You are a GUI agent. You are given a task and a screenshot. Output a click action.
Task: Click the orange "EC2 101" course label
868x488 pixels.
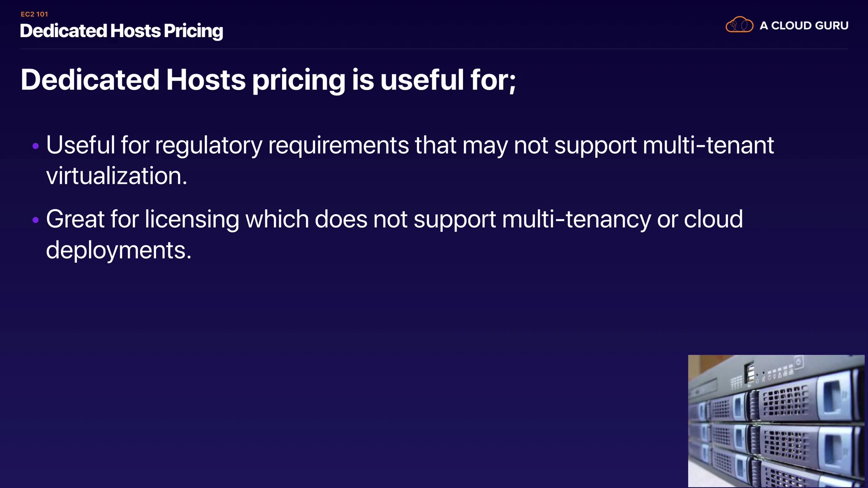[34, 14]
